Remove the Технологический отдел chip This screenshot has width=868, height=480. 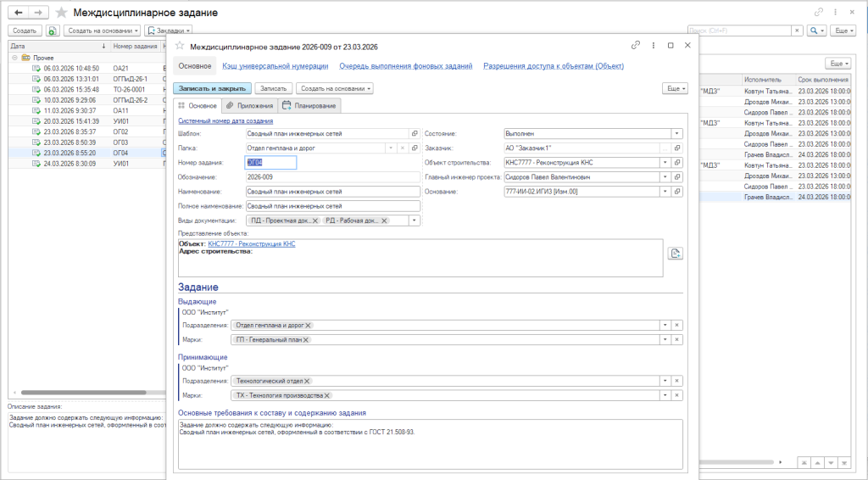[307, 381]
